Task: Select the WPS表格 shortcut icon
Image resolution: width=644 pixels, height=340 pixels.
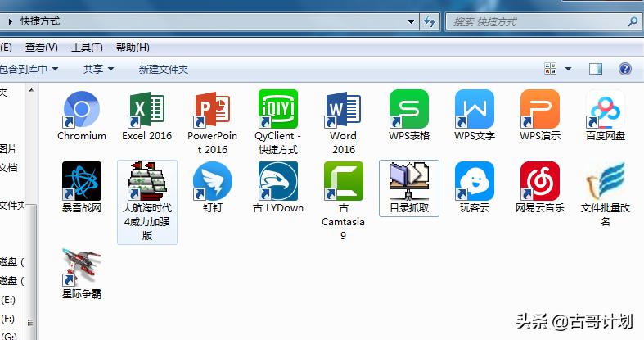Action: (409, 109)
